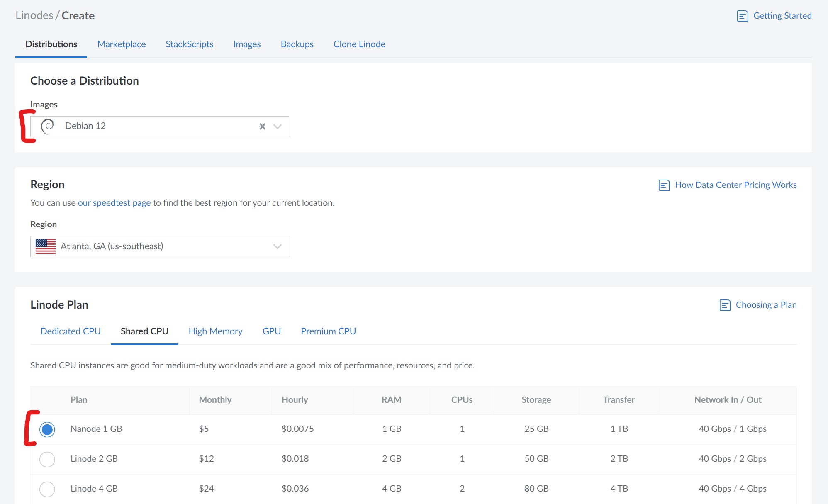Click the Debian 12 image field

pos(160,127)
